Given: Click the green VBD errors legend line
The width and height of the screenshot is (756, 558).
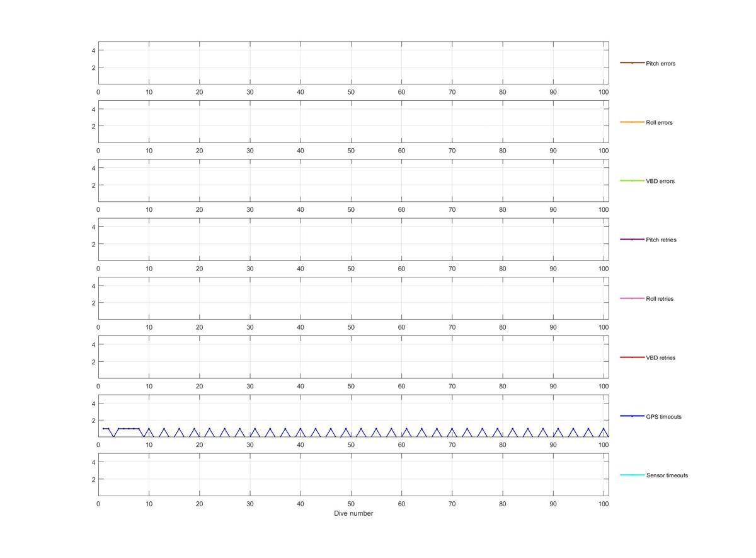Looking at the screenshot, I should click(x=632, y=180).
